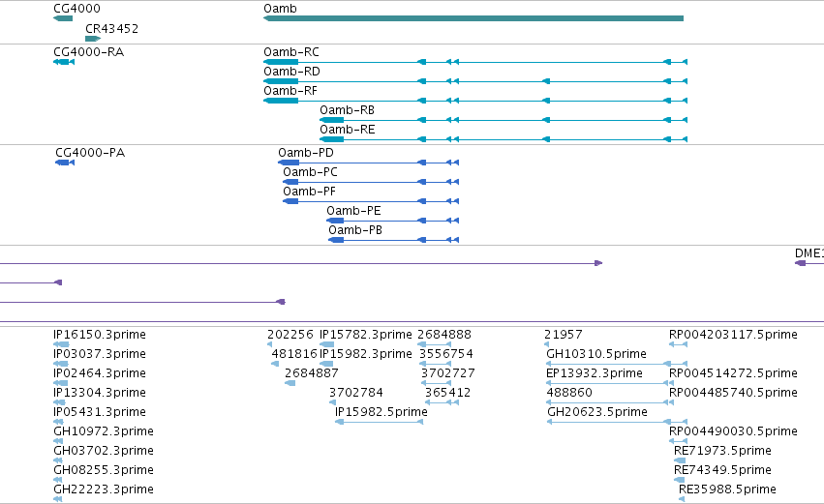
Task: Choose the GH08255.3prime label
Action: [x=104, y=470]
